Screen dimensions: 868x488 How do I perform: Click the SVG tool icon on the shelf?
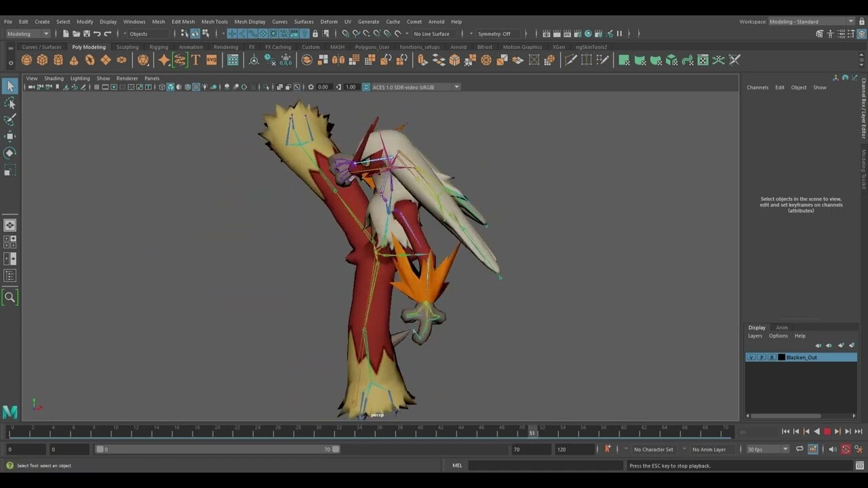(x=211, y=60)
